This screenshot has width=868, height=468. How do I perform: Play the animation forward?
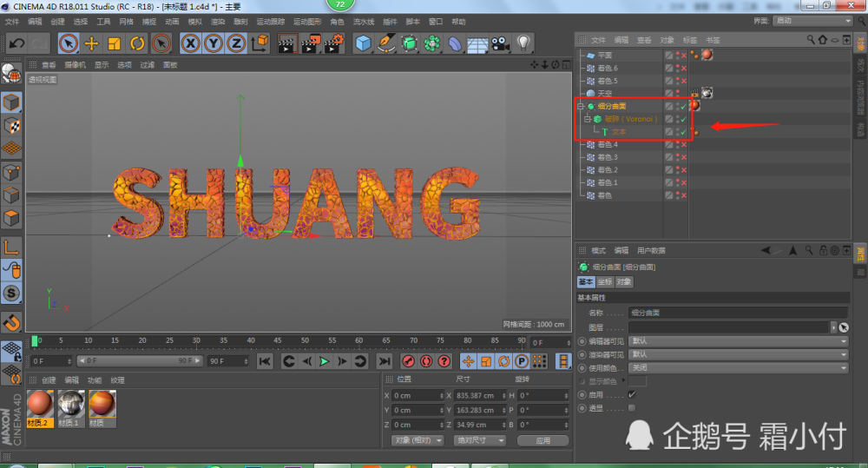click(x=325, y=361)
